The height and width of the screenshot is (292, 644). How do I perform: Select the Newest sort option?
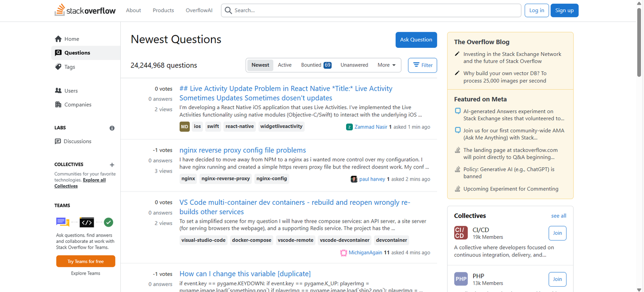(x=260, y=65)
